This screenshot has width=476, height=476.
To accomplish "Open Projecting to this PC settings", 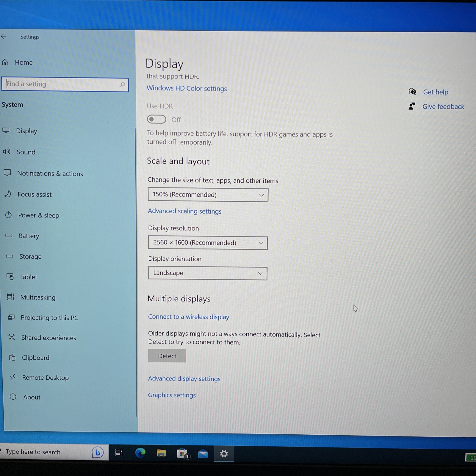I will [x=49, y=318].
